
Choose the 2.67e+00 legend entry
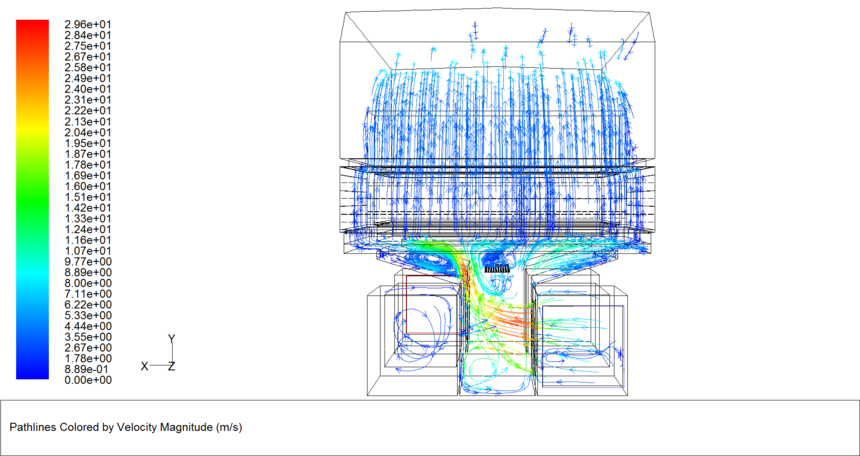tap(88, 348)
